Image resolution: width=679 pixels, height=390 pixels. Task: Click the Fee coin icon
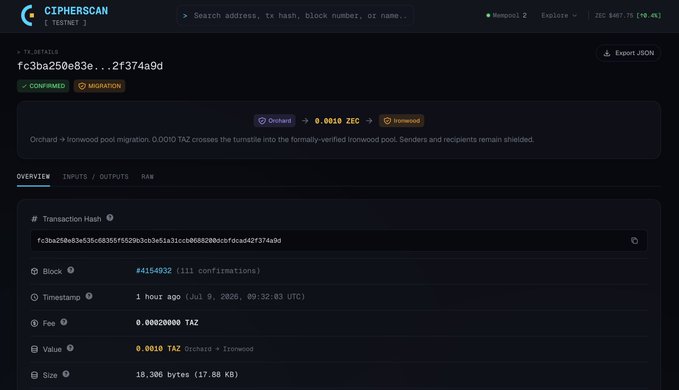(x=34, y=323)
